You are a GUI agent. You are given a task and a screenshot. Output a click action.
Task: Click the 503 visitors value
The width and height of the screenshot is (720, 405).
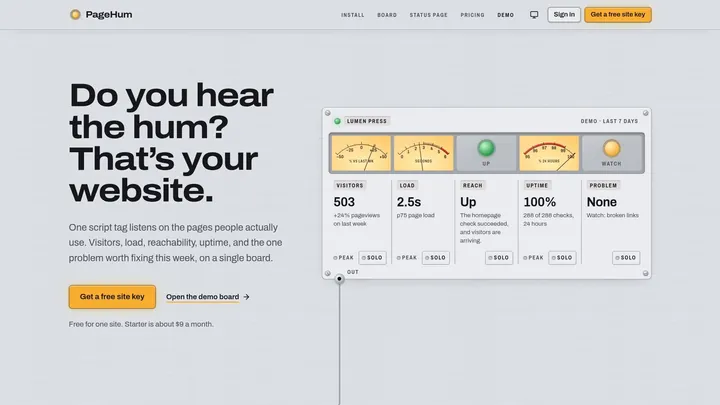(x=344, y=202)
